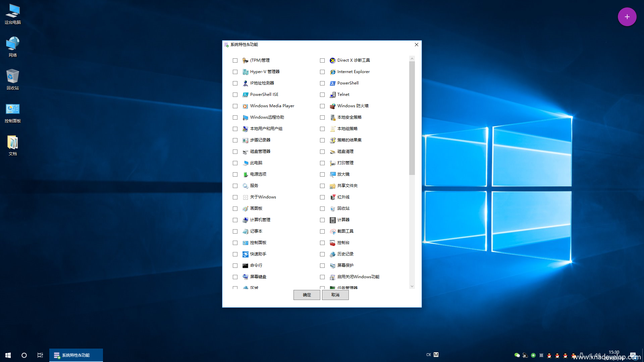Click the Internet Explorer icon in list
This screenshot has width=644, height=362.
point(332,72)
